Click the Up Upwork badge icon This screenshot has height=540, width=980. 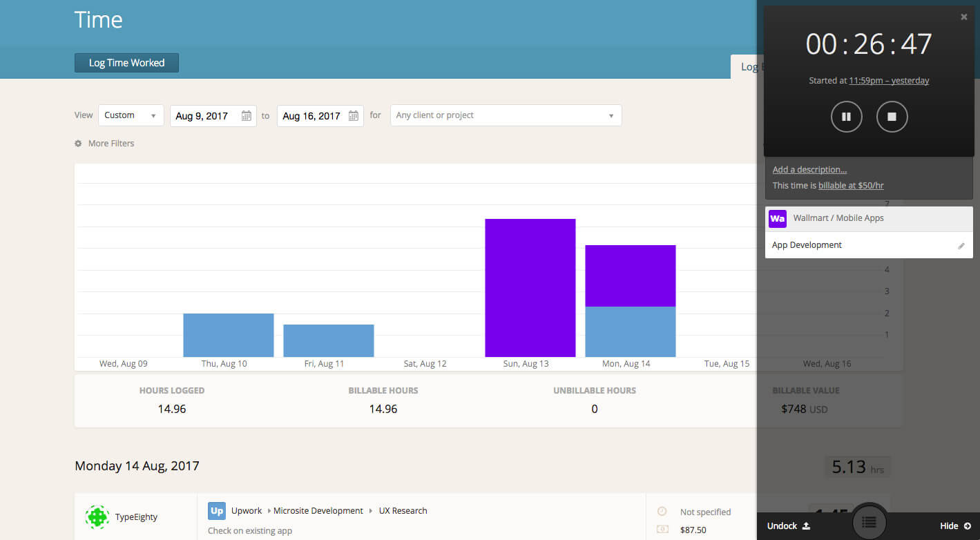[x=217, y=511]
